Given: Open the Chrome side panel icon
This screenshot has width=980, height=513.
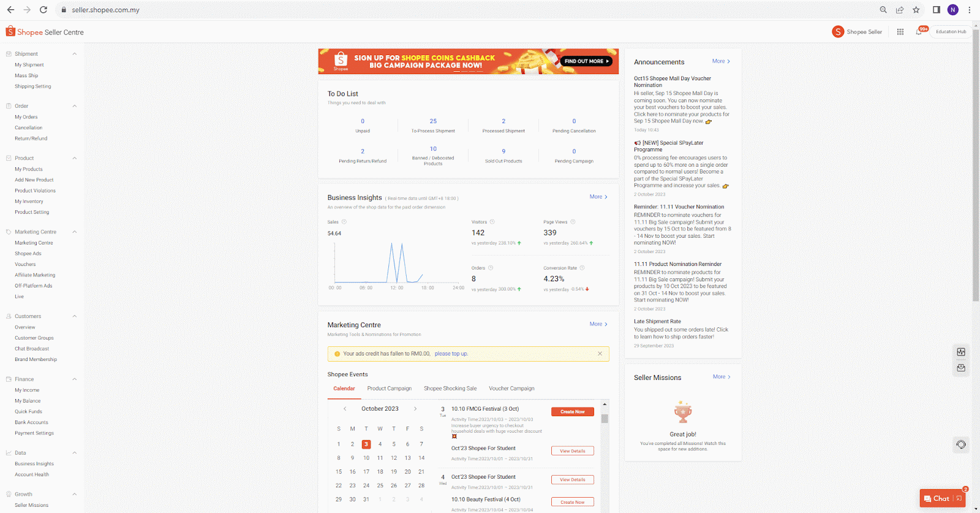Looking at the screenshot, I should [937, 10].
